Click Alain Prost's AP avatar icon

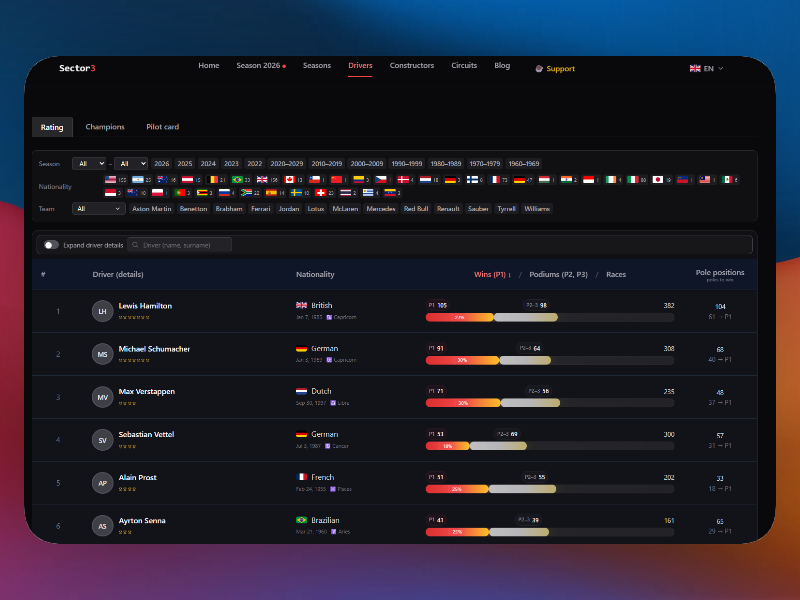102,483
